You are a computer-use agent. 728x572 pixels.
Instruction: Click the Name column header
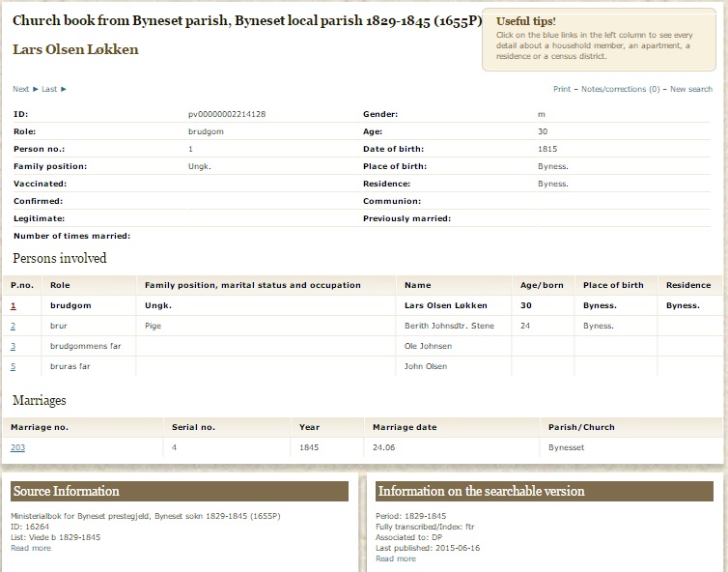(x=417, y=285)
